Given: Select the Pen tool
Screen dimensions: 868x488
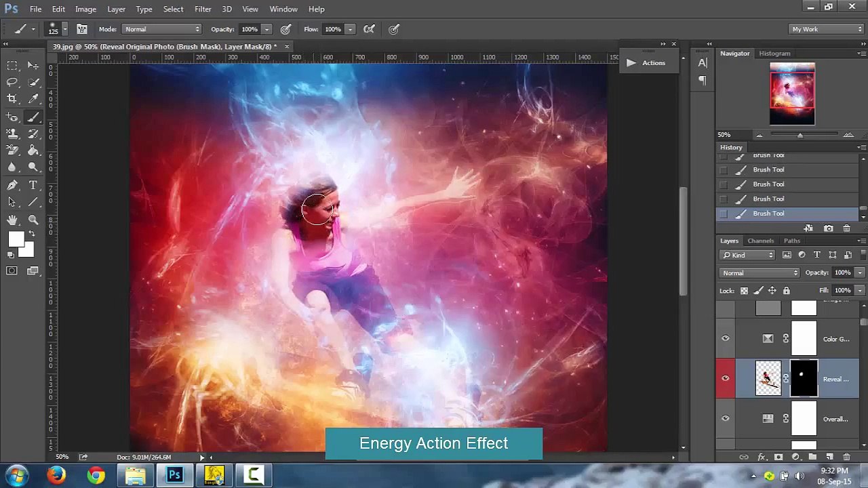Looking at the screenshot, I should coord(12,185).
